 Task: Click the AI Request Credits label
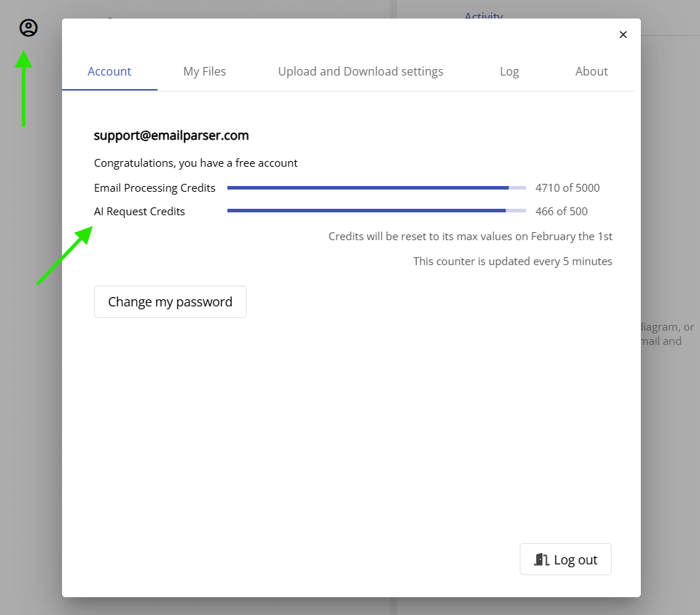139,211
